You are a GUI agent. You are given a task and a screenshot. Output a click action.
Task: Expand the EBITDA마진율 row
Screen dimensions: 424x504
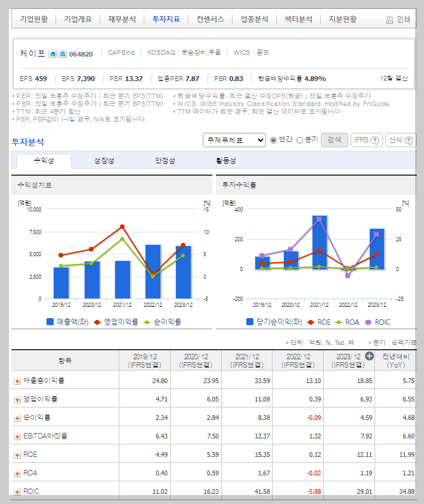tap(17, 437)
